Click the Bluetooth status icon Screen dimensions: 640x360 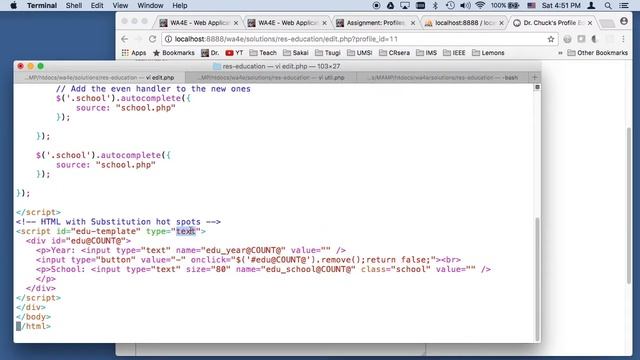coord(435,5)
